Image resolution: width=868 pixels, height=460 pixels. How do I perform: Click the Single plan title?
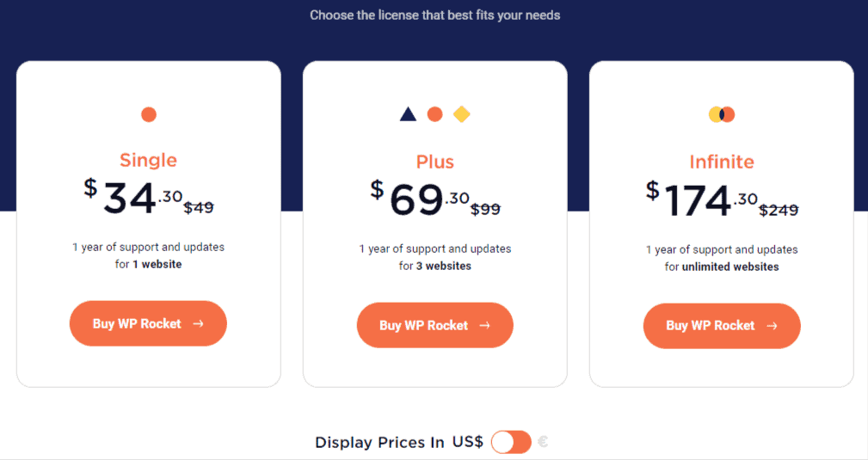(x=149, y=160)
